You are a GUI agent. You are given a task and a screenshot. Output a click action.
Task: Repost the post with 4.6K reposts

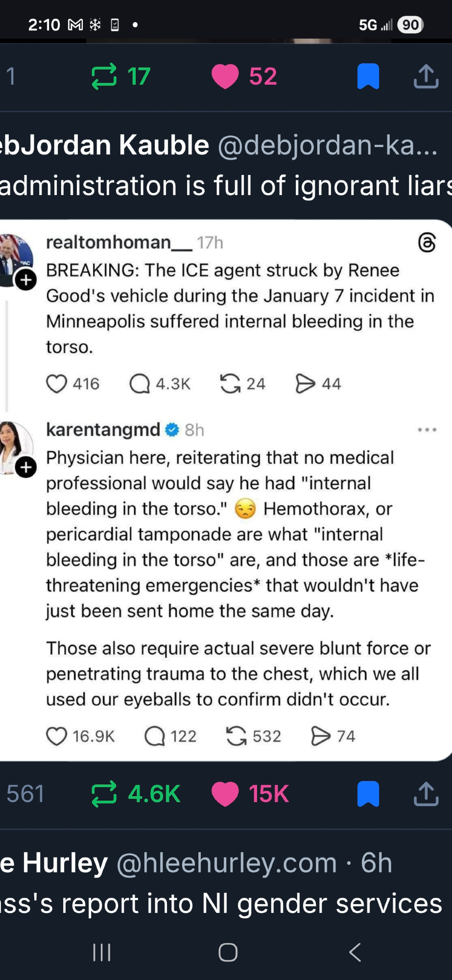coord(104,793)
